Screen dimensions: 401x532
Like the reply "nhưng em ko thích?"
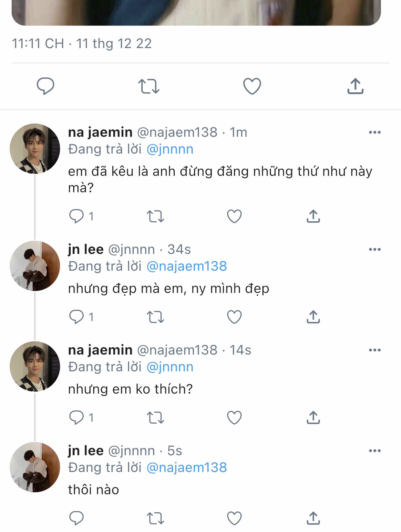[x=234, y=417]
